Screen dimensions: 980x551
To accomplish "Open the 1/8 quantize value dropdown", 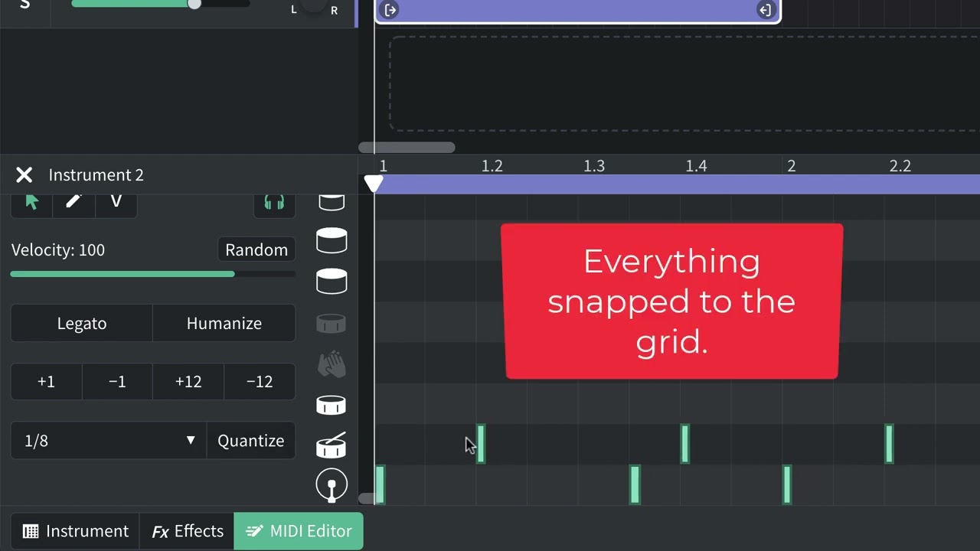I will coord(109,441).
